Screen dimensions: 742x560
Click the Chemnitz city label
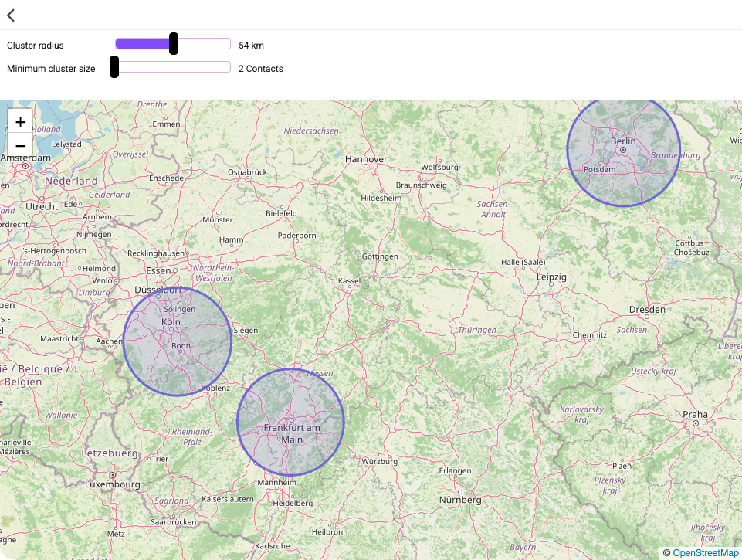coord(590,335)
